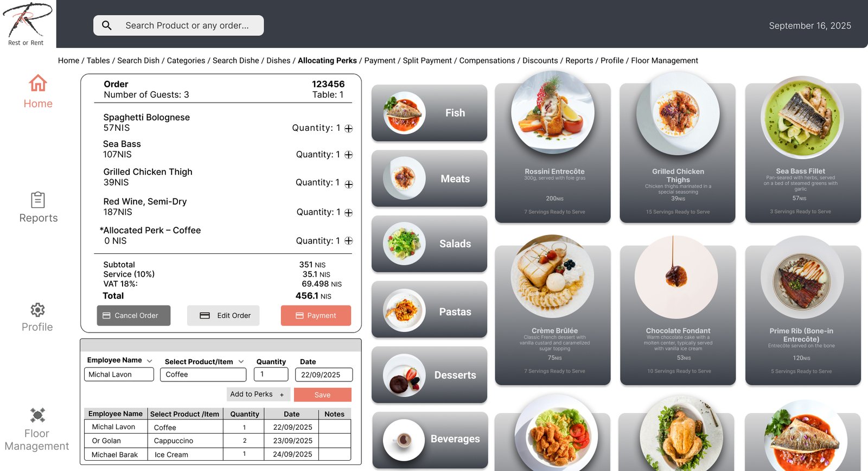Open Discounts from the top navigation

pos(540,61)
